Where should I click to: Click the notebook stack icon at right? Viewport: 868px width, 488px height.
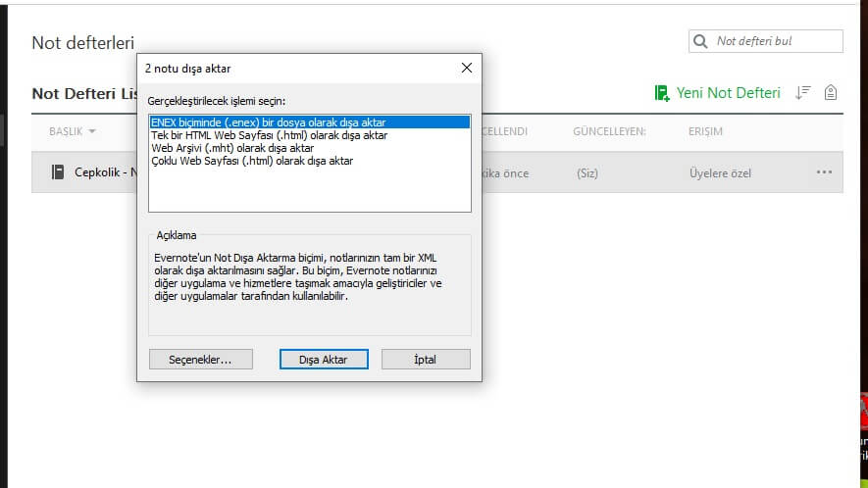click(831, 92)
